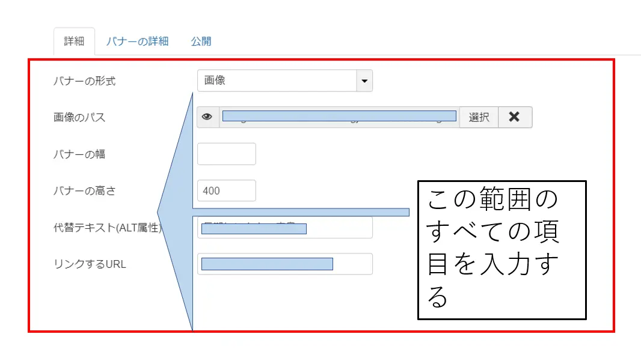Select the バナーの高さ field showing 400
This screenshot has width=641, height=364.
[x=226, y=190]
